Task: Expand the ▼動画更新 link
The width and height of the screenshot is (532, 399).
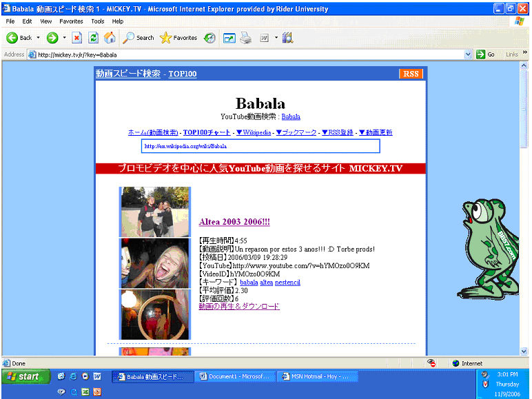Action: pos(376,132)
